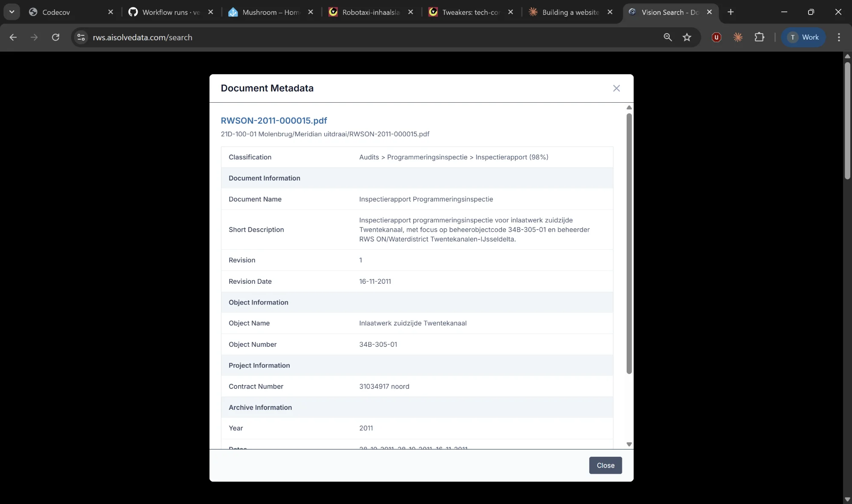
Task: Click the Close button in the dialog
Action: [605, 465]
